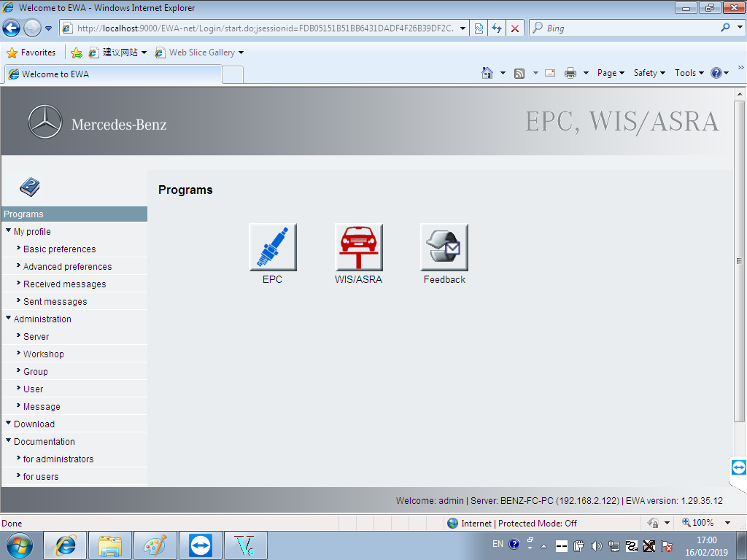Click the TeamViewer side panel icon
Viewport: 747px width, 560px height.
coord(738,467)
